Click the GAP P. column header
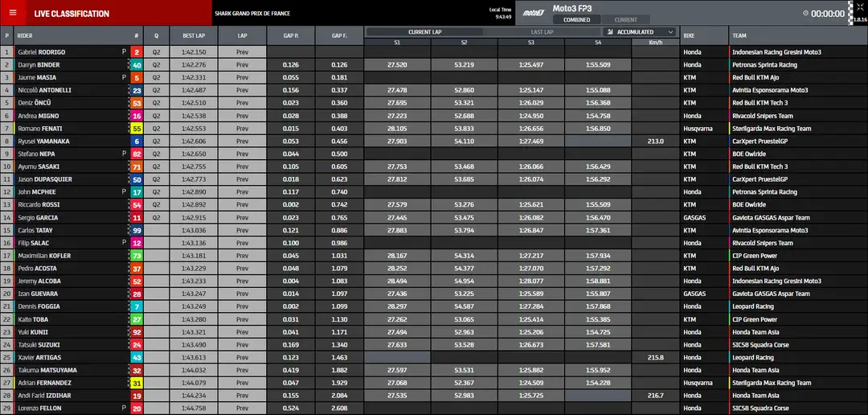 (291, 35)
